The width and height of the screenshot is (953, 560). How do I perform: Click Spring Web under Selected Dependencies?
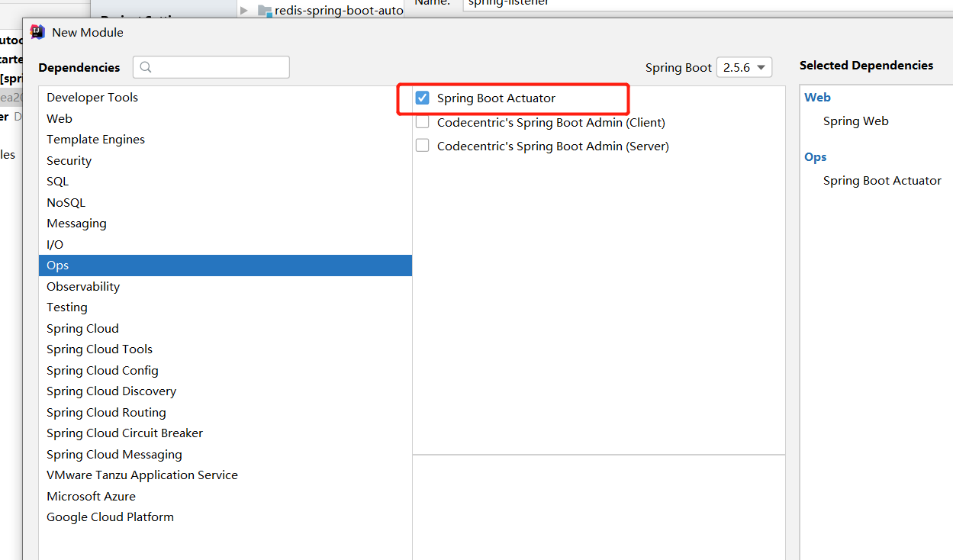point(855,121)
